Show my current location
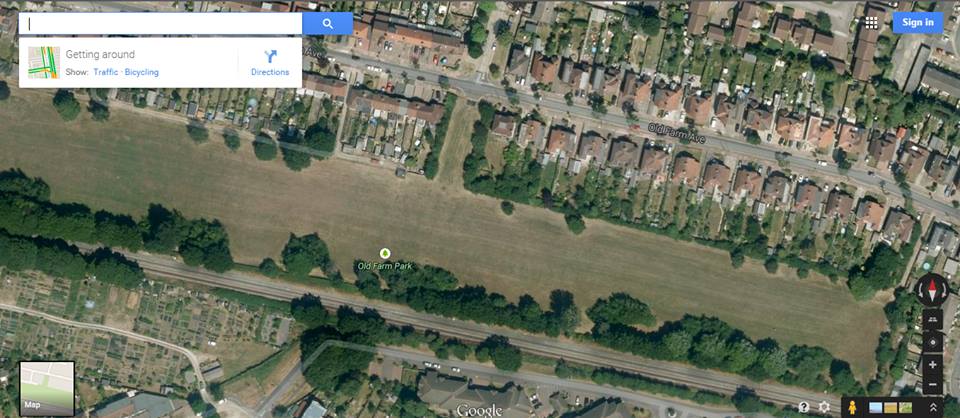This screenshot has width=960, height=418. (932, 341)
